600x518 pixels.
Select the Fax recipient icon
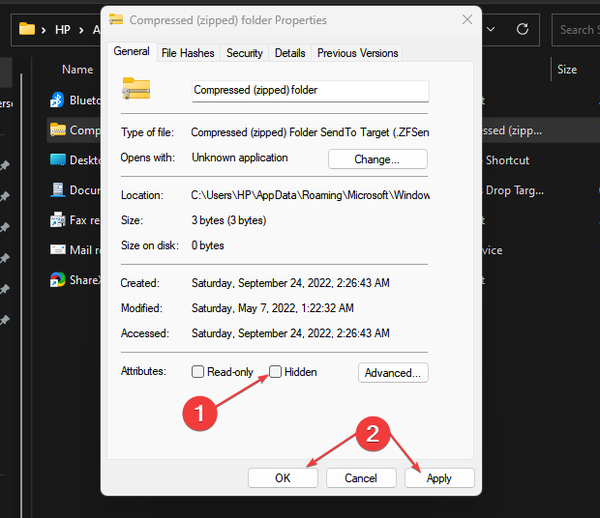(58, 220)
